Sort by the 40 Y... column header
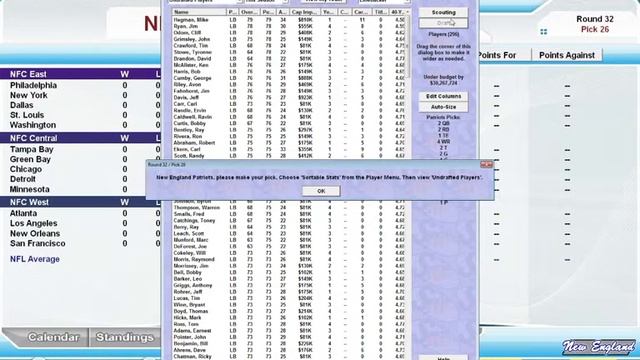640x360 pixels. click(x=397, y=12)
